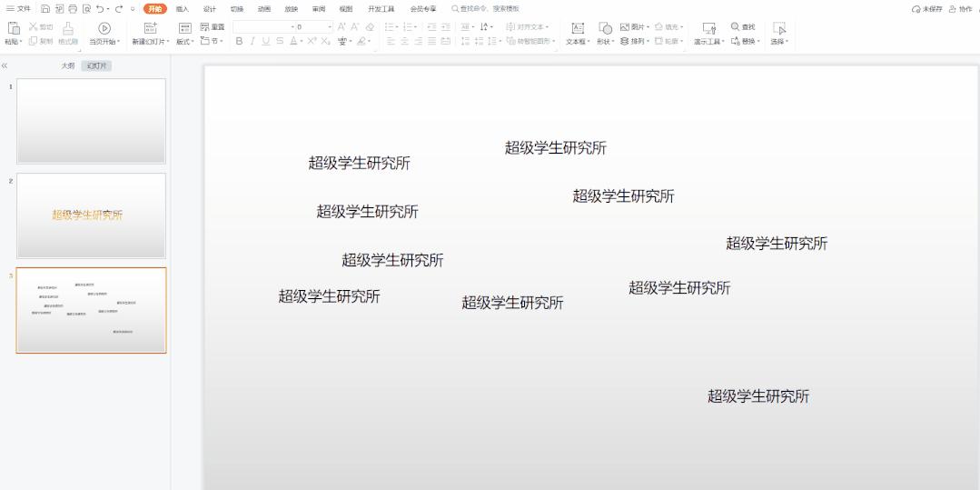Select slide 2 thumbnail with orange text
Image resolution: width=980 pixels, height=490 pixels.
point(91,215)
